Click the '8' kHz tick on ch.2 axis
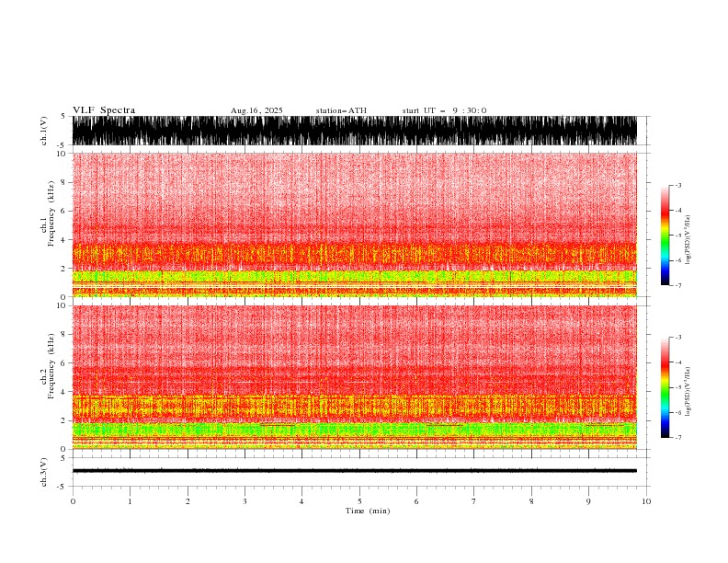This screenshot has height=563, width=728. (x=63, y=335)
